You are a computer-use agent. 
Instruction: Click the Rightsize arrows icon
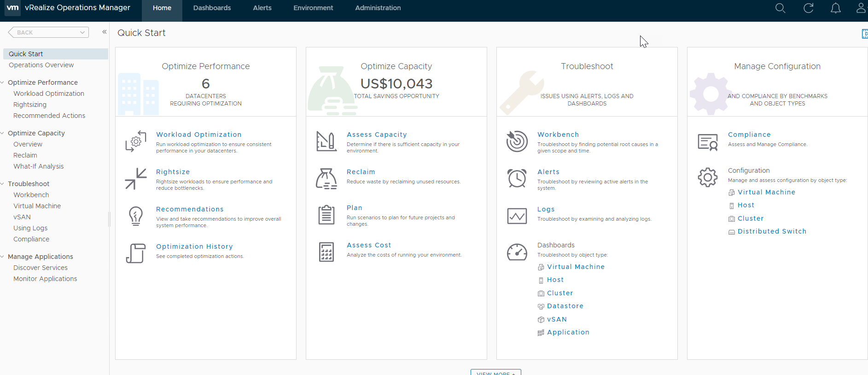(x=136, y=179)
